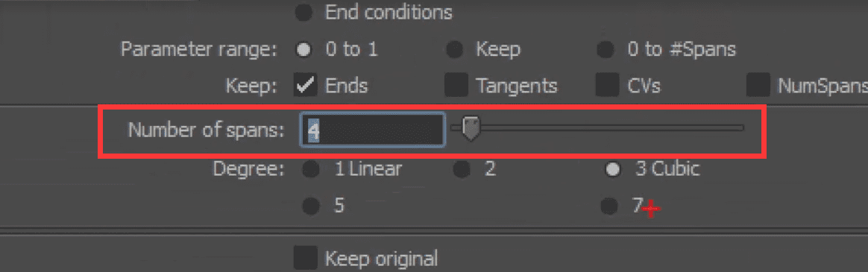Viewport: 868px width, 272px height.
Task: Select degree 7 radio button
Action: pos(609,206)
